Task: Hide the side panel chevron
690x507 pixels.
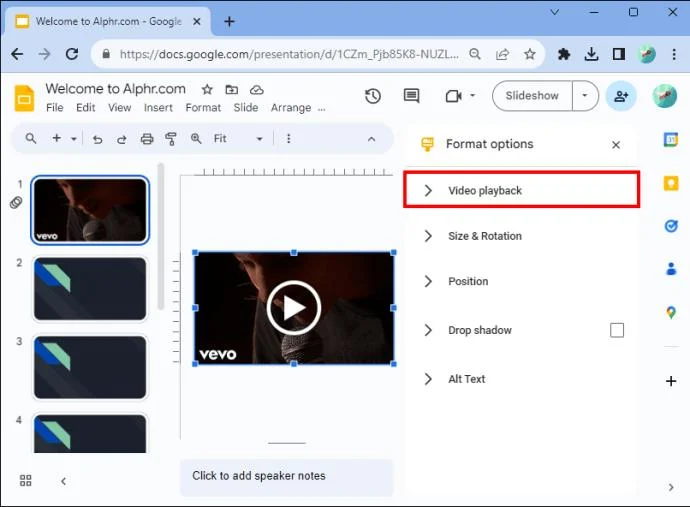Action: (x=671, y=487)
